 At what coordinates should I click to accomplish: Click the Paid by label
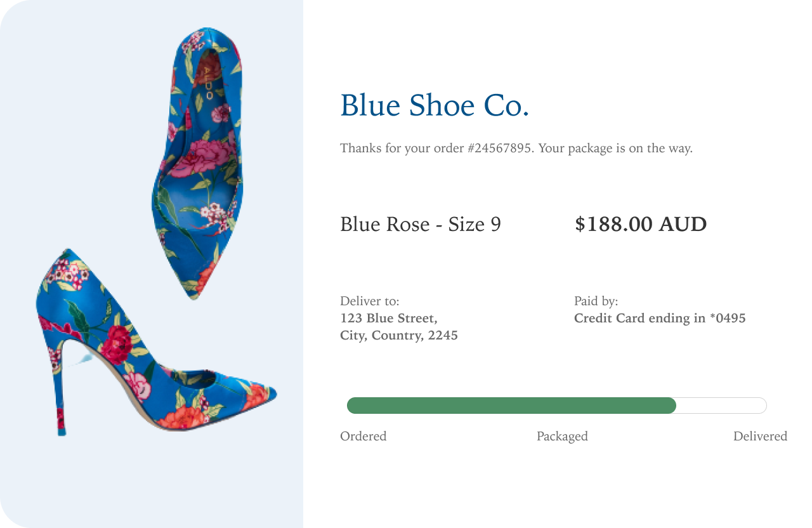(x=596, y=301)
